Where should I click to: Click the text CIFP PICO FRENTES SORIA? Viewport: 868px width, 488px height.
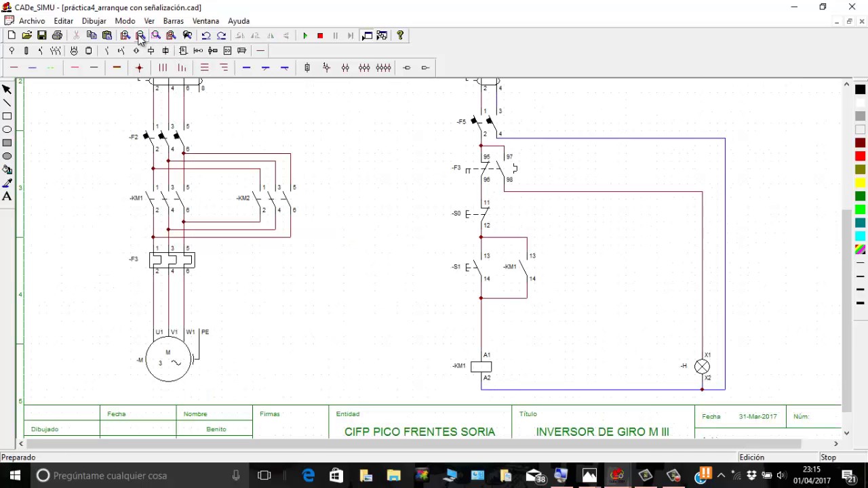coord(420,432)
